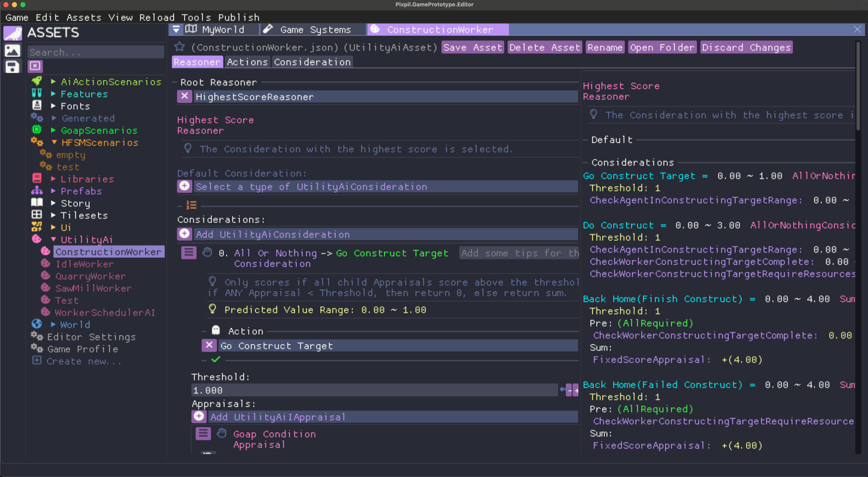Switch to the Actions tab
This screenshot has height=477, width=868.
point(247,62)
